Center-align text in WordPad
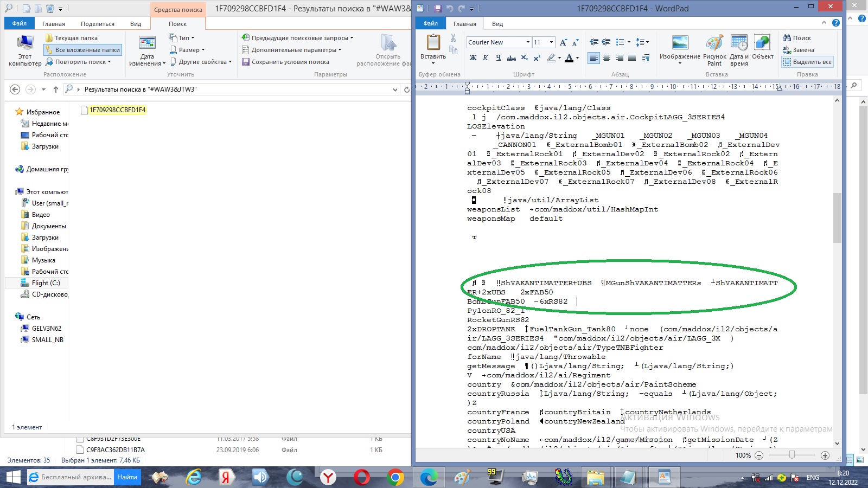 point(607,57)
